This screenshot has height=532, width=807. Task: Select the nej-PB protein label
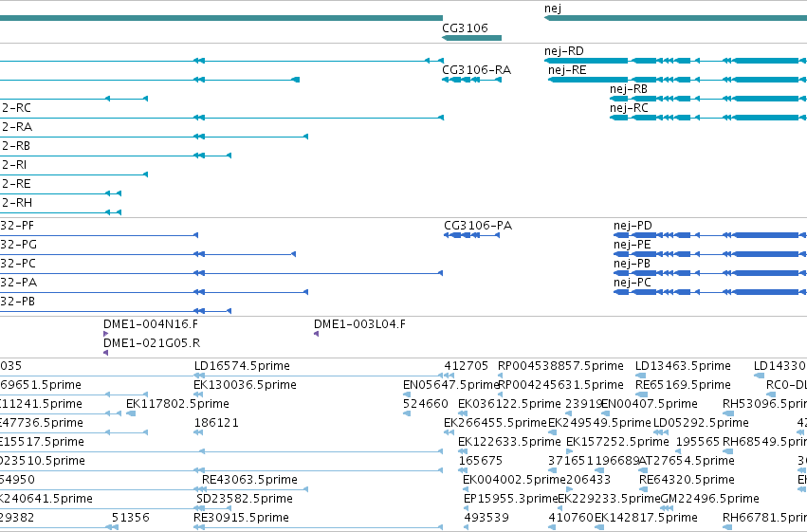point(632,264)
